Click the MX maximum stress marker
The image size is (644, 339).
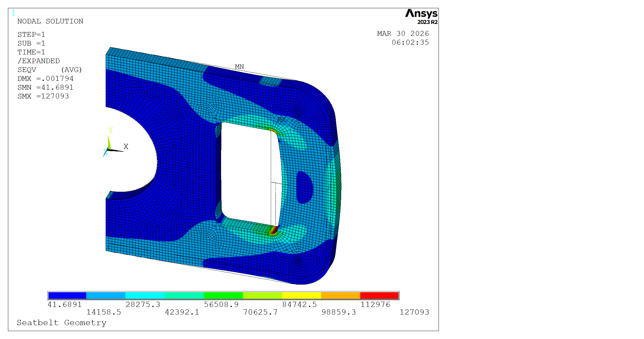point(281,119)
